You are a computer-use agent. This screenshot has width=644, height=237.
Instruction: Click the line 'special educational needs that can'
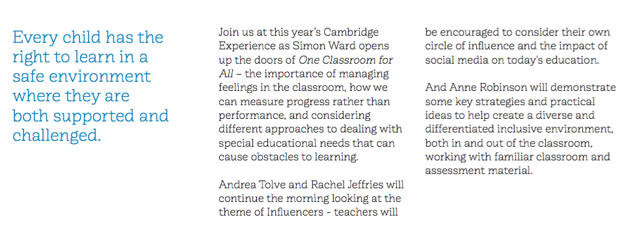tap(307, 143)
